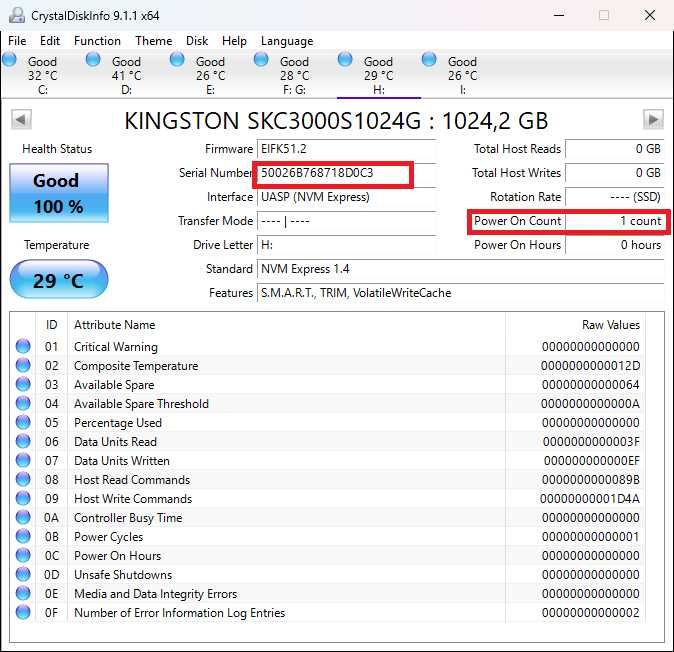Open the Disk menu
Screen dimensions: 674x652
coord(197,41)
